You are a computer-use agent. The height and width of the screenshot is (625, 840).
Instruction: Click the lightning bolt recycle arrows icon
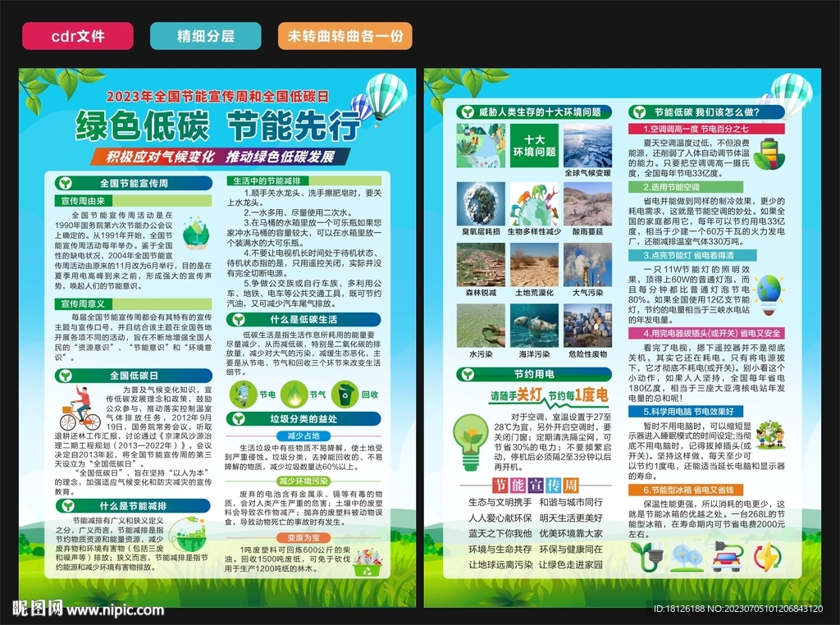click(x=768, y=556)
